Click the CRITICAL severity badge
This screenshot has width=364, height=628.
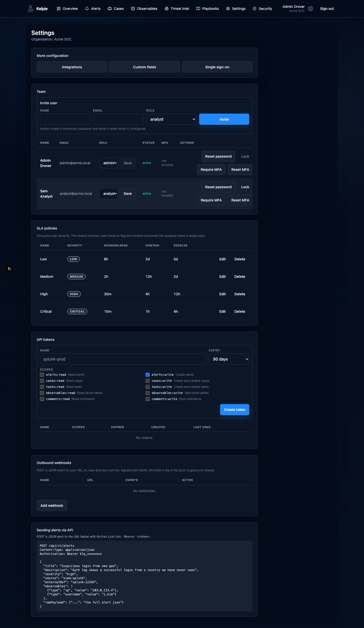(77, 311)
